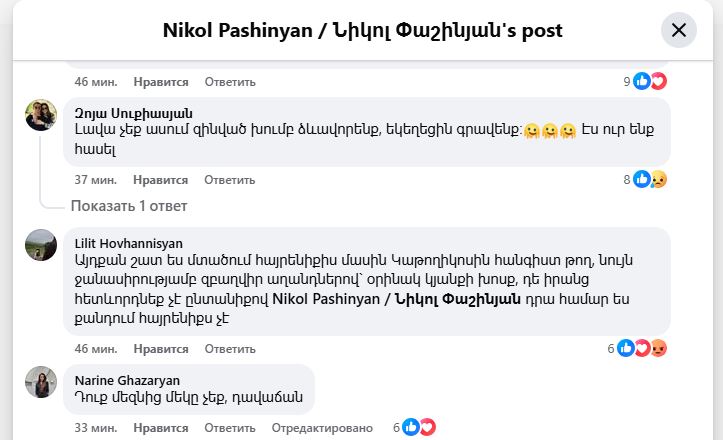This screenshot has width=723, height=440.
Task: Like Narine Ghazaryan's comment
Action: click(x=161, y=428)
